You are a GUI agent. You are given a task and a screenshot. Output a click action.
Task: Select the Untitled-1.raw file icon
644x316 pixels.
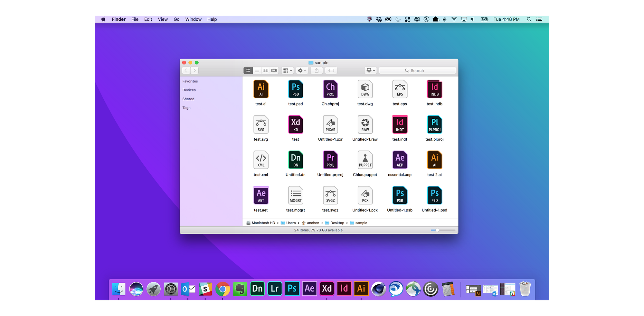[x=365, y=124]
